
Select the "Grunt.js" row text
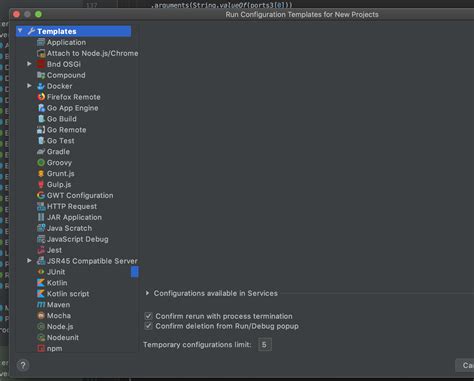61,173
